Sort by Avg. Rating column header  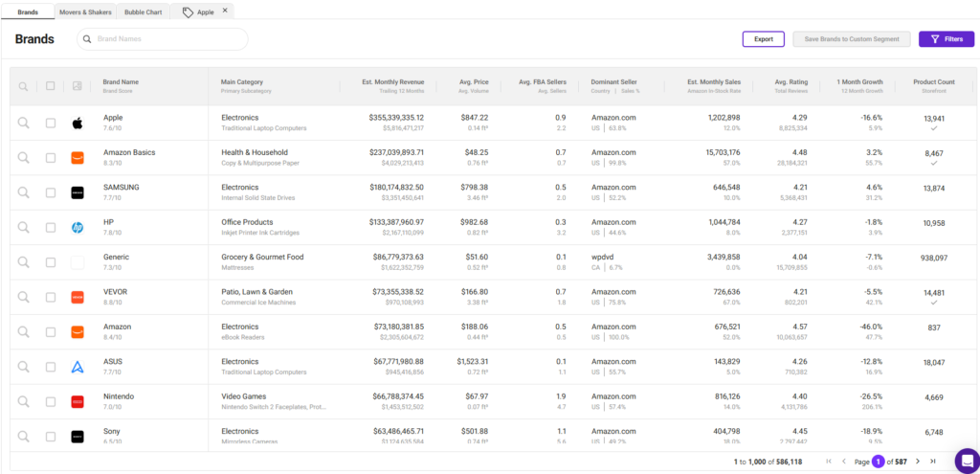point(791,82)
